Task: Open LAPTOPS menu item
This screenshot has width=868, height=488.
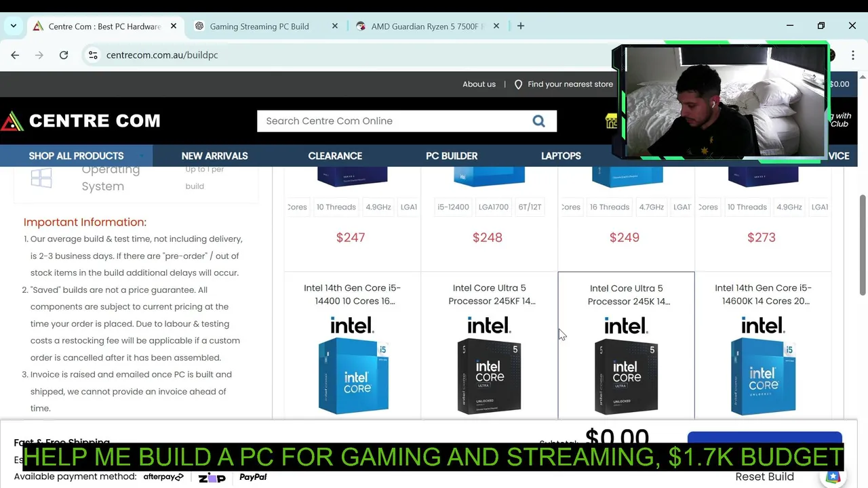Action: (561, 156)
